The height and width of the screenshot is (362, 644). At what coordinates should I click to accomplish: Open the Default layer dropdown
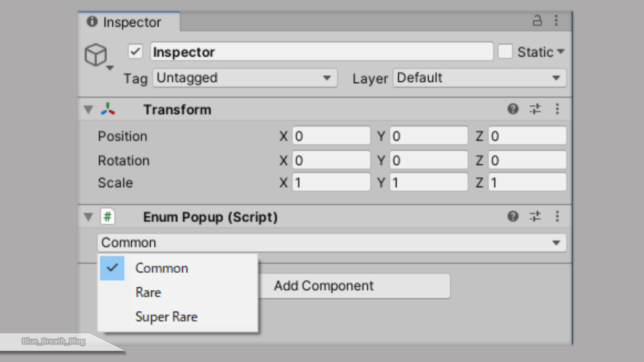pyautogui.click(x=479, y=78)
